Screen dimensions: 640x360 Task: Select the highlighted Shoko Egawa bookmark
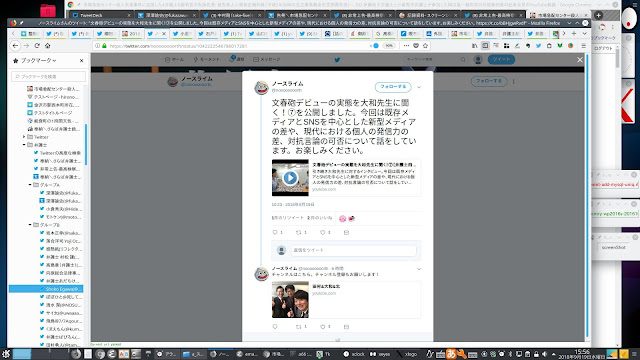point(46,289)
